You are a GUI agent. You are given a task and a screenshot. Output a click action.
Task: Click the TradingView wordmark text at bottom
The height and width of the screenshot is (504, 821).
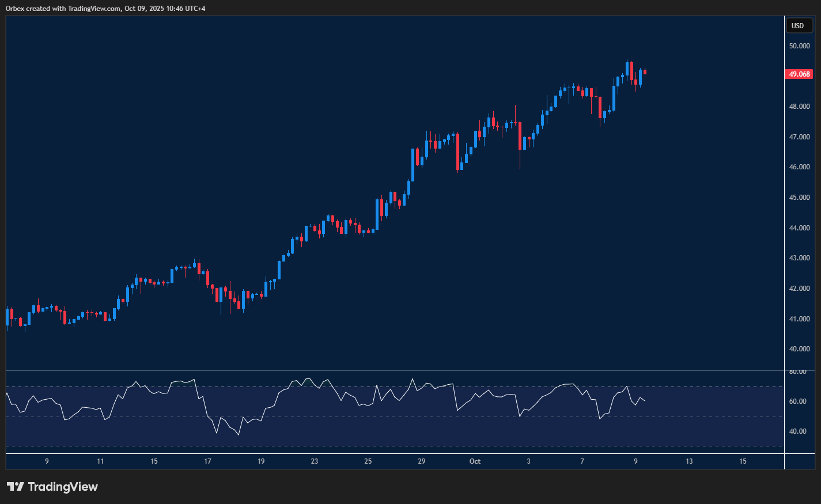click(x=63, y=487)
